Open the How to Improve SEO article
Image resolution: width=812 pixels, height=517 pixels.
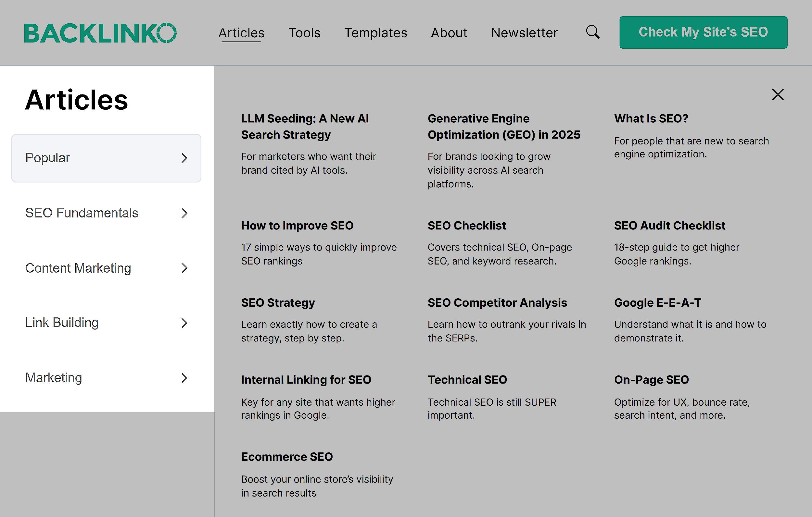coord(297,226)
